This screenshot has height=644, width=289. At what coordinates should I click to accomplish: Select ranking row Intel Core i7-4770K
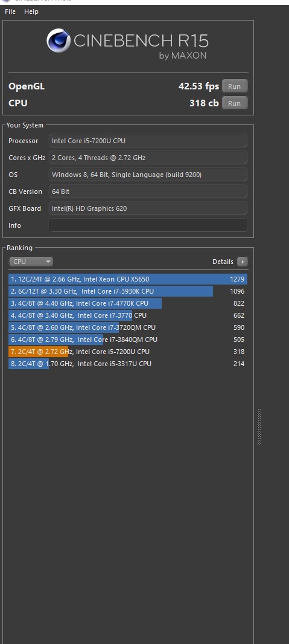point(128,303)
